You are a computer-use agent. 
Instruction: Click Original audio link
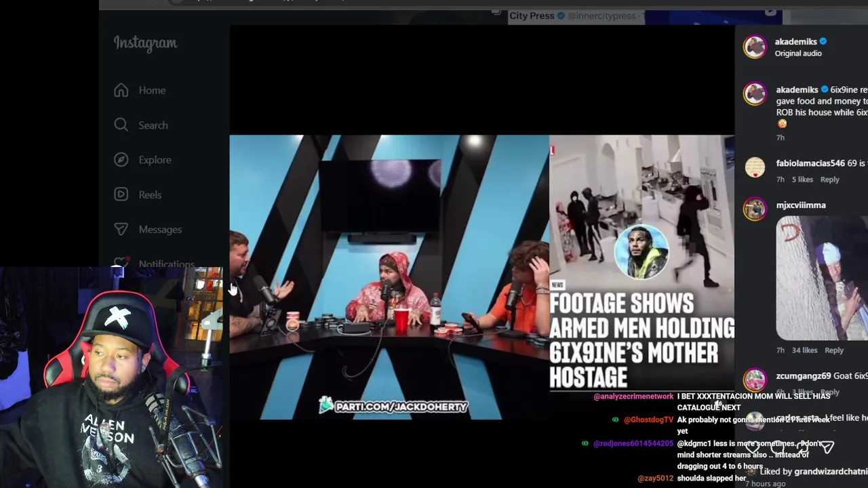coord(798,54)
